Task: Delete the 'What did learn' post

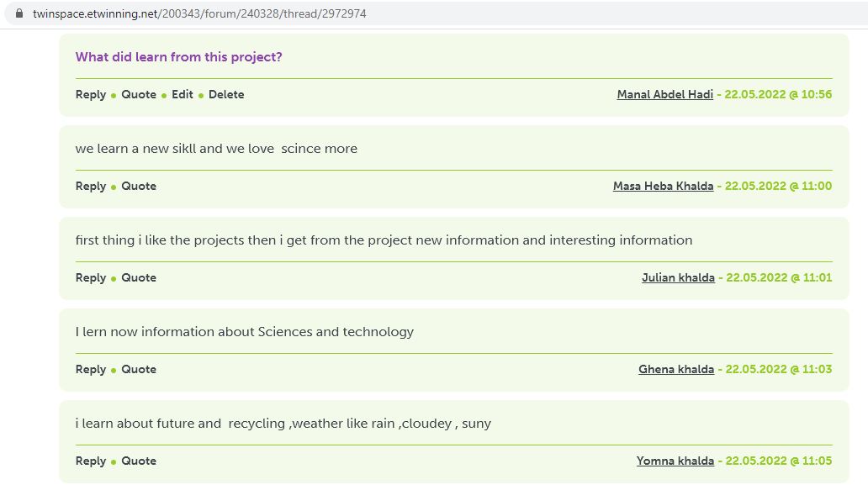Action: (x=226, y=95)
